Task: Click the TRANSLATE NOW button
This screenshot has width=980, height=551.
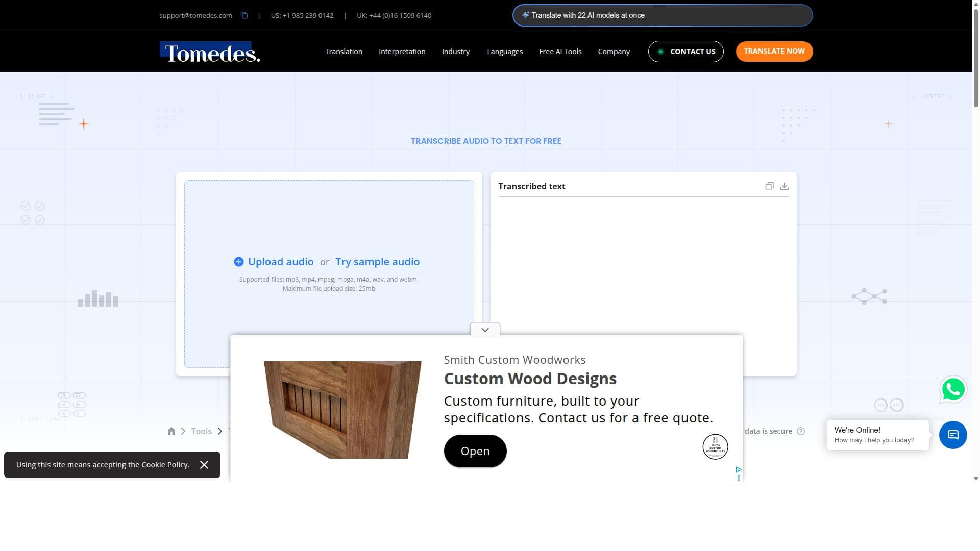Action: 774,52
